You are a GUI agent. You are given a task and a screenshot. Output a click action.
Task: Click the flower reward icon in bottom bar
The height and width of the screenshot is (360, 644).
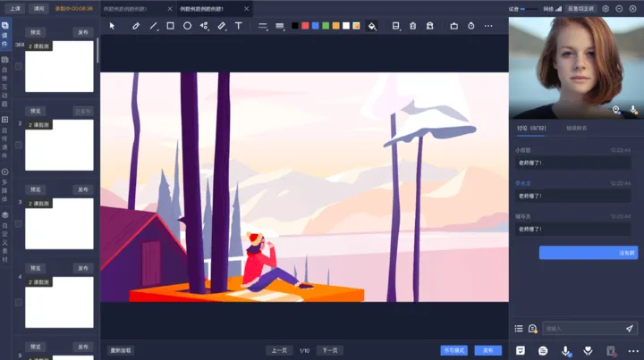coord(589,350)
